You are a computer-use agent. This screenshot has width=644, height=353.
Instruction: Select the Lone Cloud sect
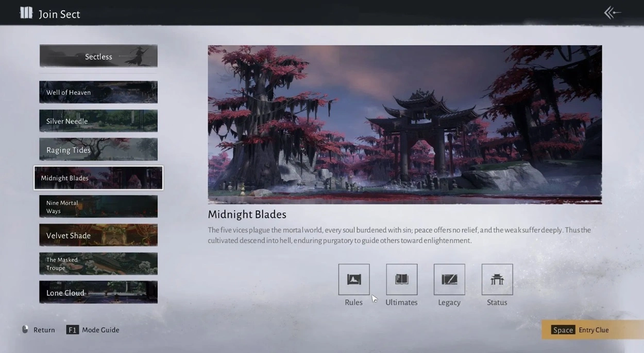tap(98, 292)
